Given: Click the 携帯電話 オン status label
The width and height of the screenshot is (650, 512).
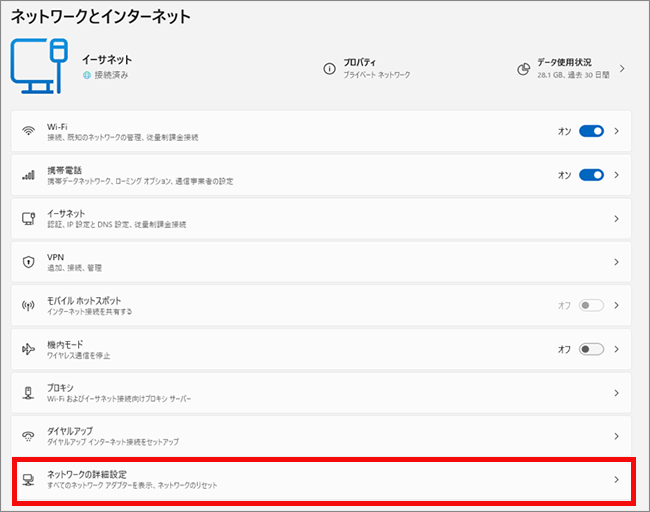Looking at the screenshot, I should click(565, 175).
